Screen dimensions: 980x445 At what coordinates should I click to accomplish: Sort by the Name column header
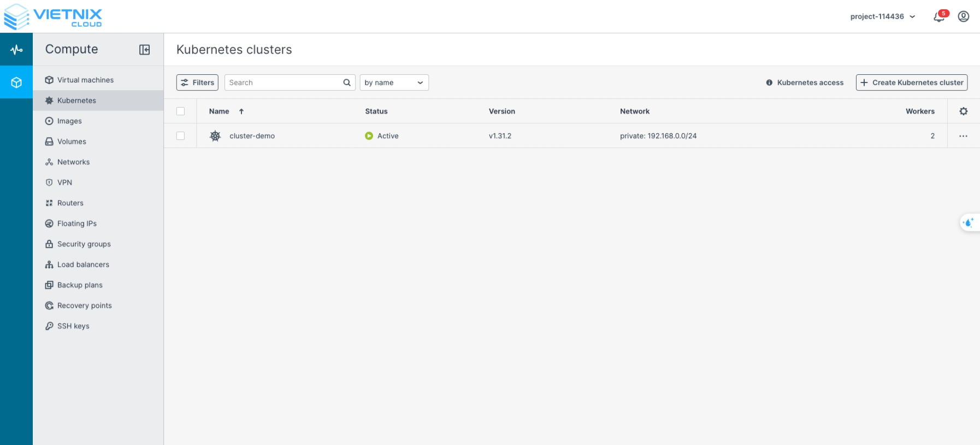click(x=220, y=111)
